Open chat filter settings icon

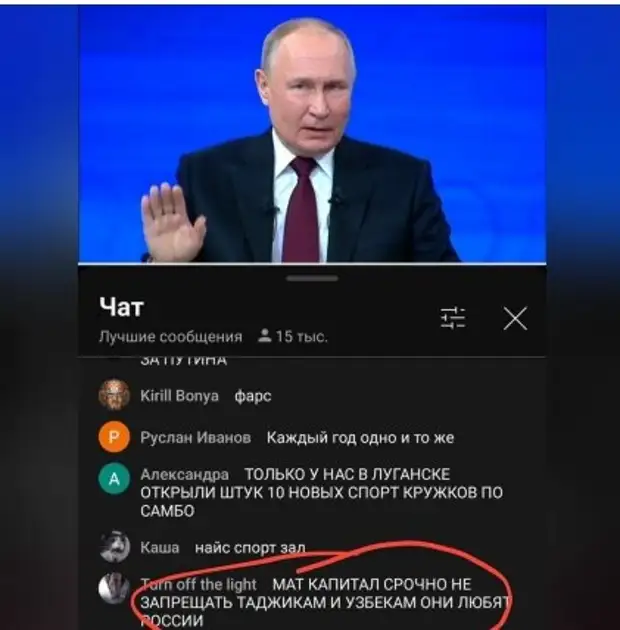(x=453, y=318)
